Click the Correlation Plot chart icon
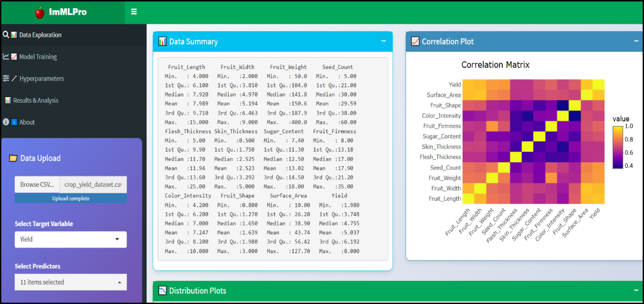644x304 pixels. coord(415,41)
